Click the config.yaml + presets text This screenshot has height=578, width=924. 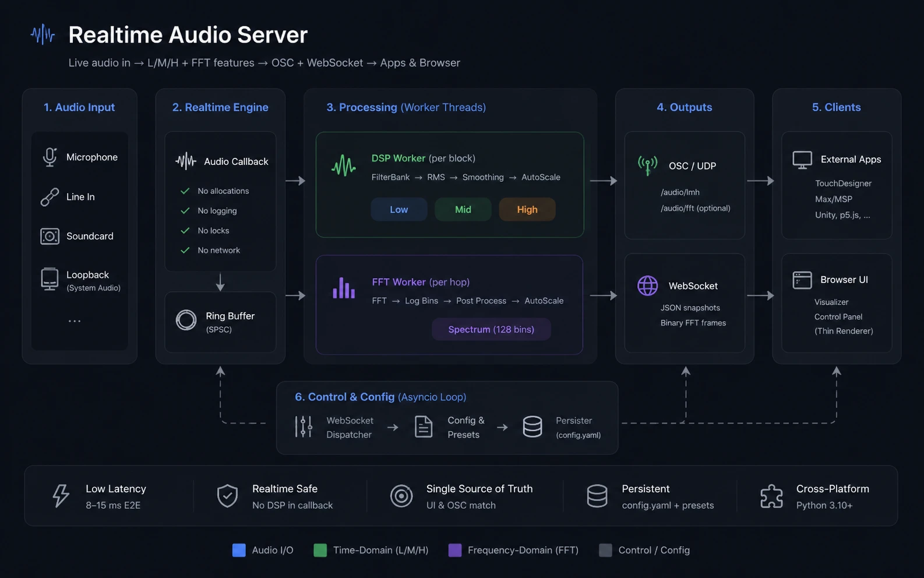[x=668, y=505]
